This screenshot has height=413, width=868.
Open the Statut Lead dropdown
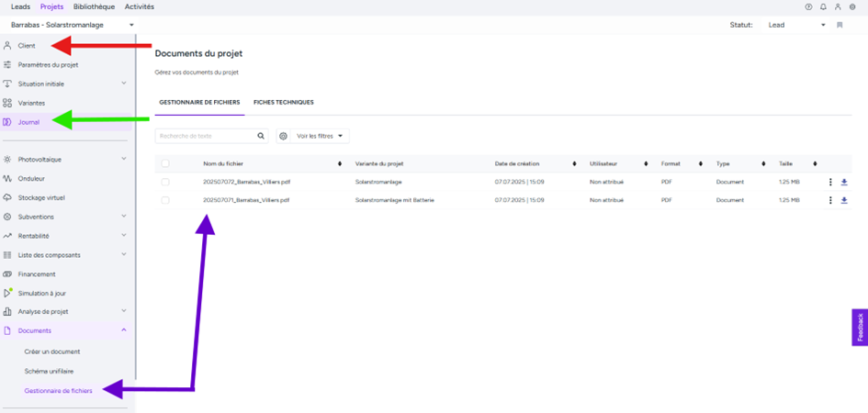(x=795, y=25)
